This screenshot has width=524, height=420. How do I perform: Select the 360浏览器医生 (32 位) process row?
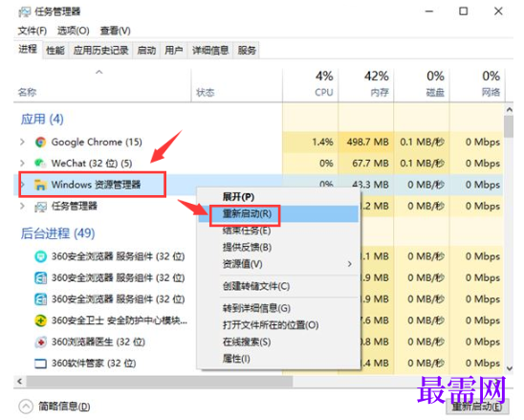[x=103, y=343]
